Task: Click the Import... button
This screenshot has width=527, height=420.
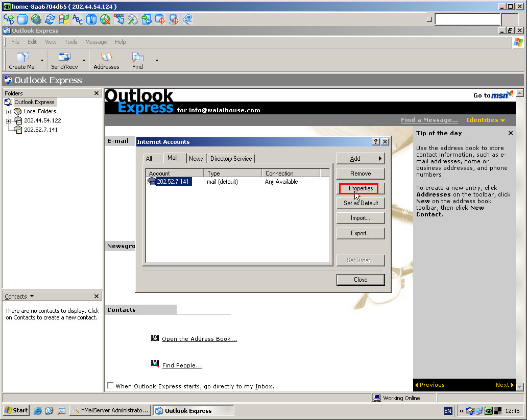Action: point(361,218)
